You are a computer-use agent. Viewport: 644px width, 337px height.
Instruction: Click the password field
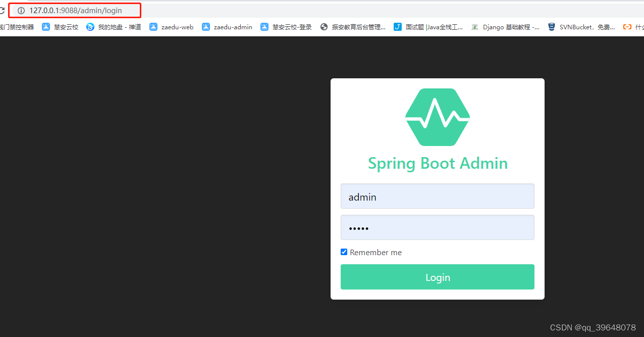pos(438,227)
